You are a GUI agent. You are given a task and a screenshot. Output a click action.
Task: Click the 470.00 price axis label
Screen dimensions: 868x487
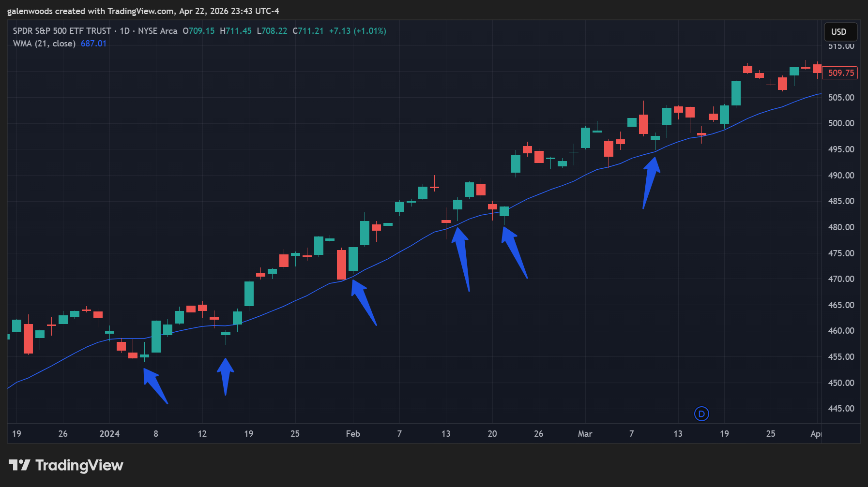point(841,279)
